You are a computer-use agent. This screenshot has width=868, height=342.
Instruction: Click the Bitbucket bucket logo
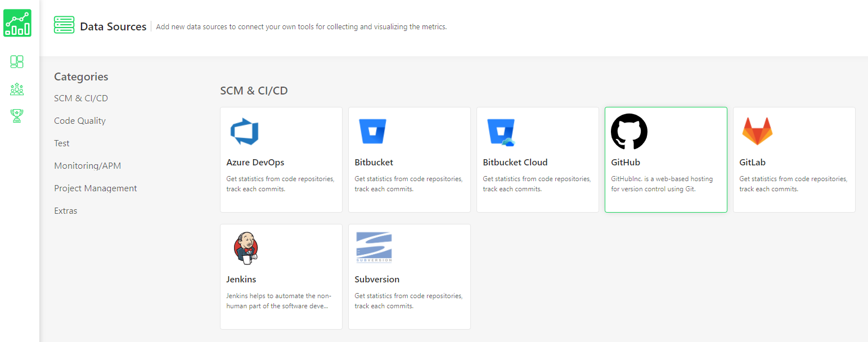[372, 132]
